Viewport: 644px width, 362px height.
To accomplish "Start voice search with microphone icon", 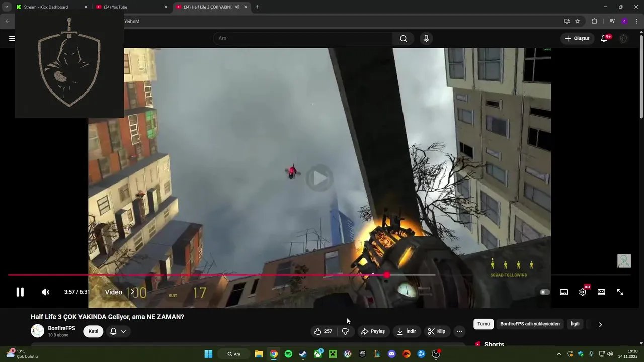I will coord(426,39).
